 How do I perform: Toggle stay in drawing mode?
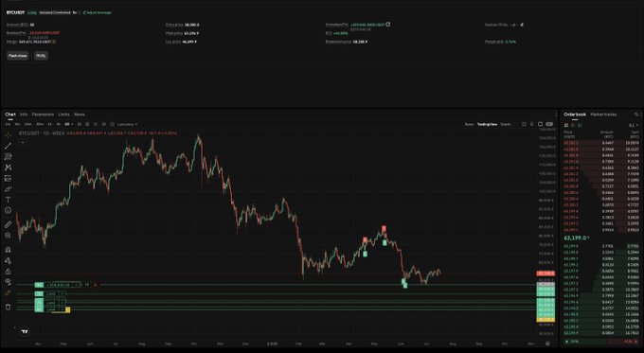8,260
